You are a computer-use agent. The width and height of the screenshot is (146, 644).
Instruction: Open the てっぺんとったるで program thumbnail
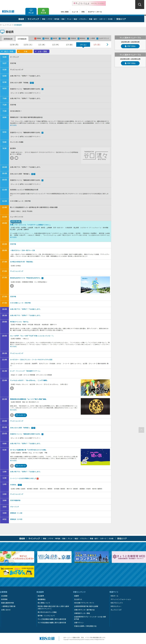[95, 387]
